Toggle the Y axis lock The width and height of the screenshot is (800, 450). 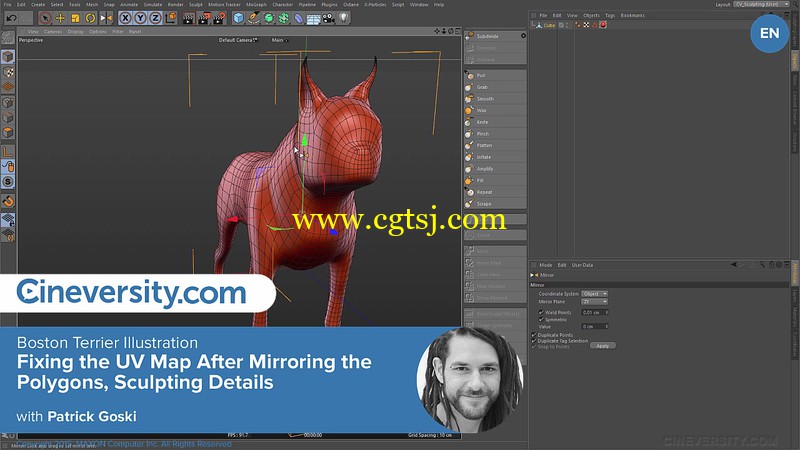tap(140, 18)
